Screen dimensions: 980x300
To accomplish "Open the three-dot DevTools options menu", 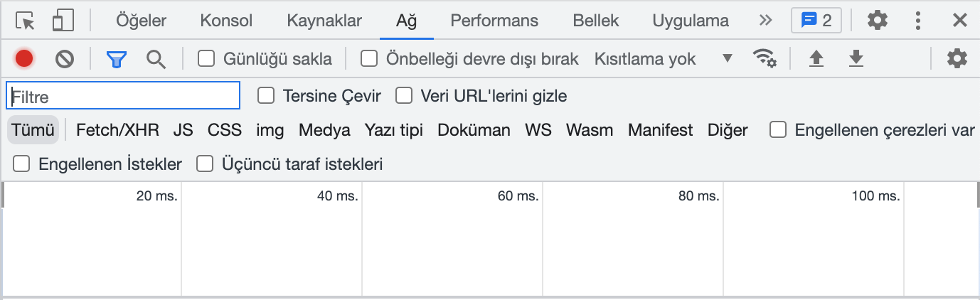I will [x=918, y=21].
